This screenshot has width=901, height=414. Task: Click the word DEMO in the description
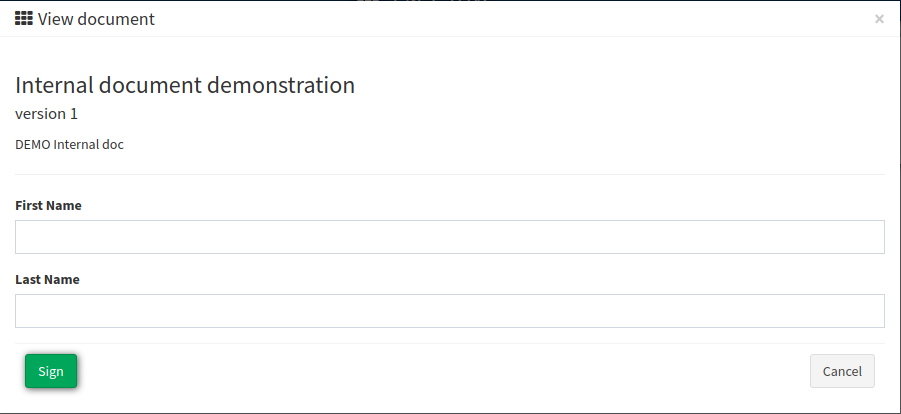[x=33, y=144]
